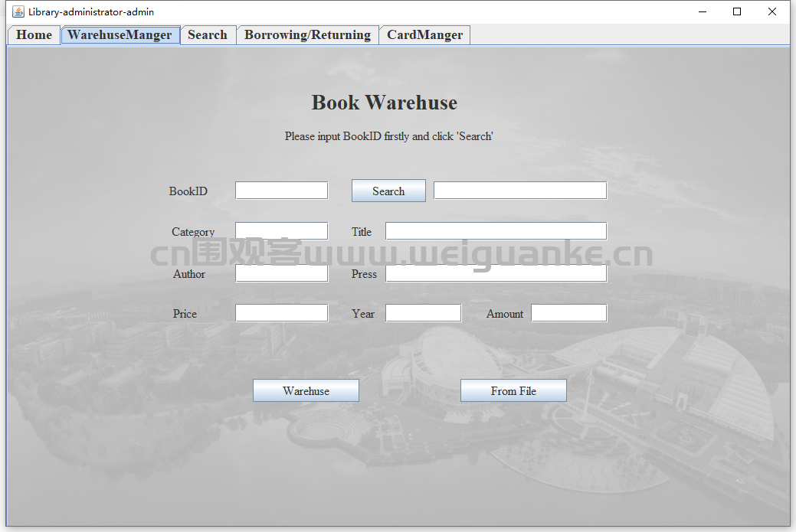The image size is (796, 532).
Task: Close the Library-administrator-admin window
Action: click(x=772, y=11)
